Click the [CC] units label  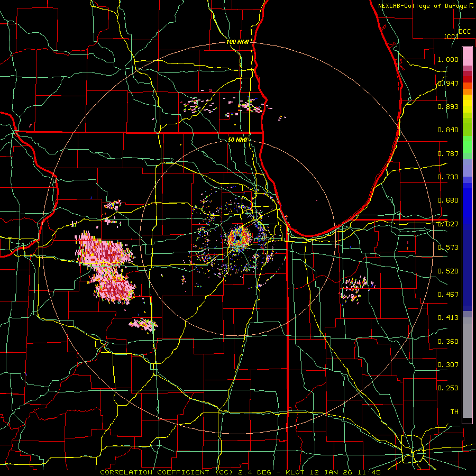(x=451, y=36)
